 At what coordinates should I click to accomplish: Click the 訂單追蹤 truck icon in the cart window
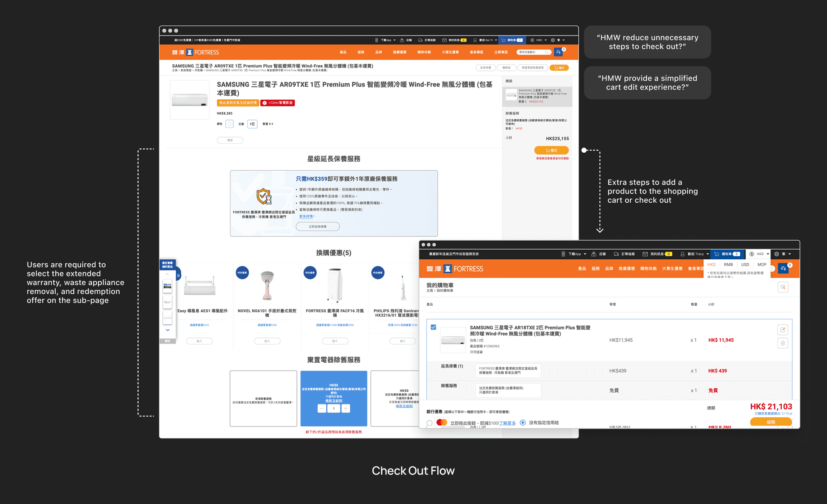[616, 254]
